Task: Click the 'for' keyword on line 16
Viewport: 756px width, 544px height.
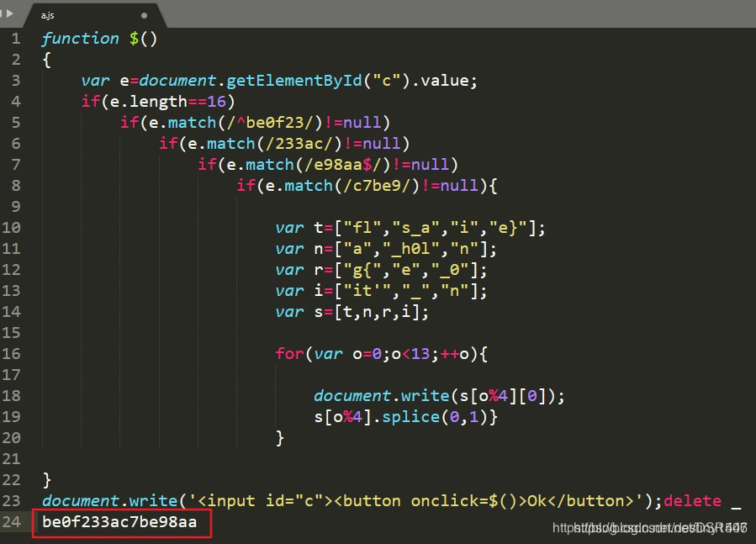Action: click(x=289, y=354)
